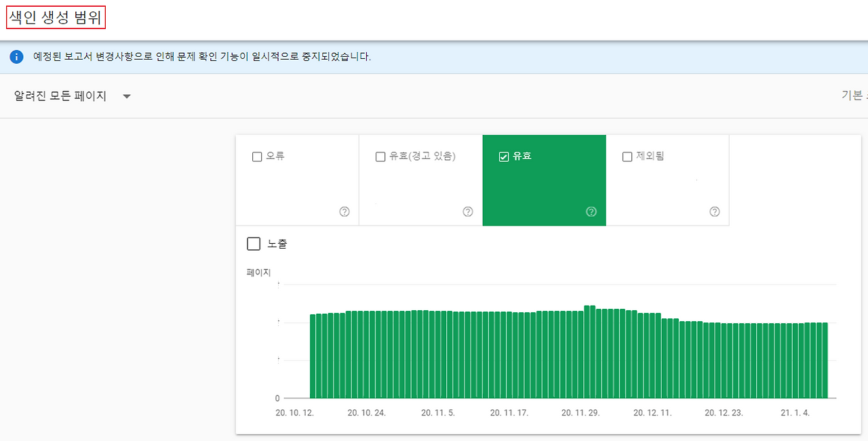This screenshot has height=441, width=868.
Task: Select the green 유효 status card
Action: [545, 180]
